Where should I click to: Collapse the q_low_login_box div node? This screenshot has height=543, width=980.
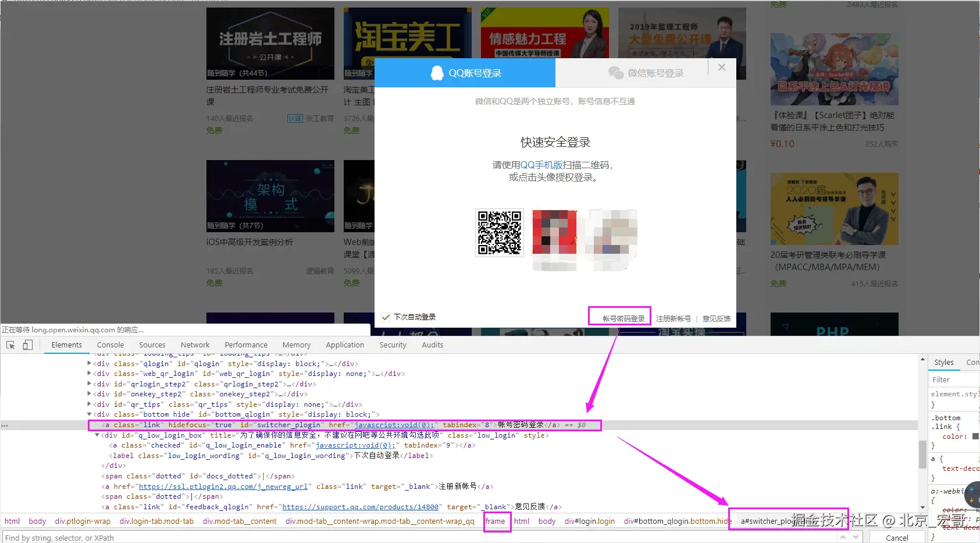tap(97, 435)
